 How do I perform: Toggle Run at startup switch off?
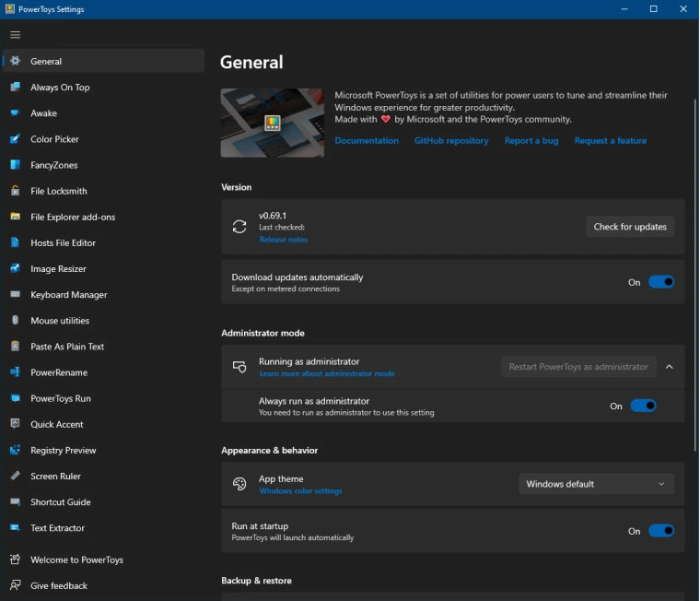pyautogui.click(x=661, y=531)
